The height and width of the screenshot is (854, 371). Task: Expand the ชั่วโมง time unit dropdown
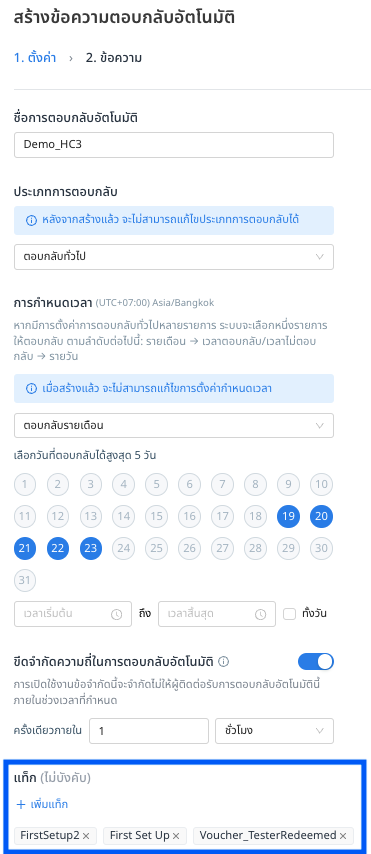point(275,731)
